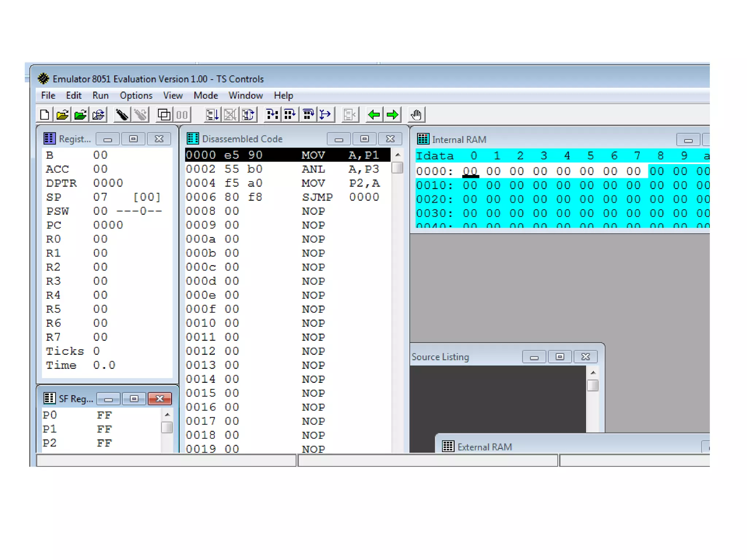747x560 pixels.
Task: Restore the Source Listing window
Action: 560,357
